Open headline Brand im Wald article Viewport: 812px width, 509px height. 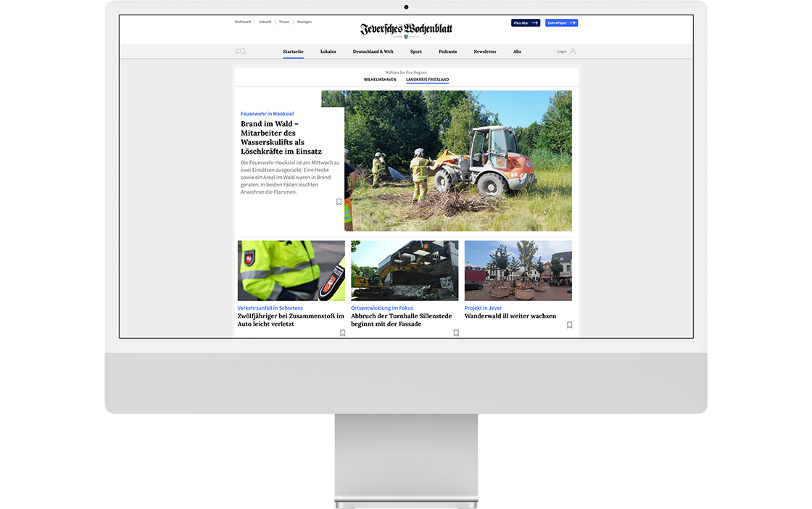[x=281, y=137]
